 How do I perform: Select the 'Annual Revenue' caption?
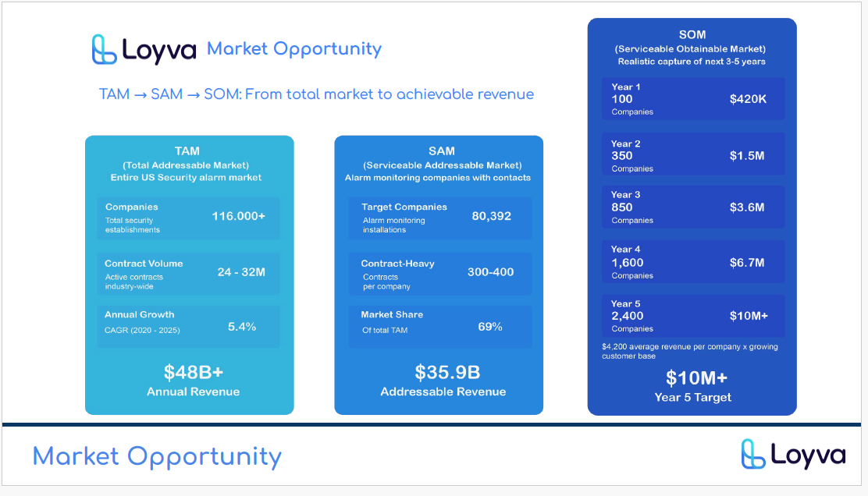[x=194, y=391]
